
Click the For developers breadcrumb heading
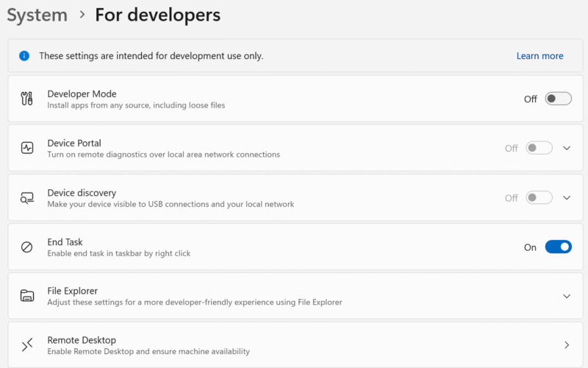157,15
